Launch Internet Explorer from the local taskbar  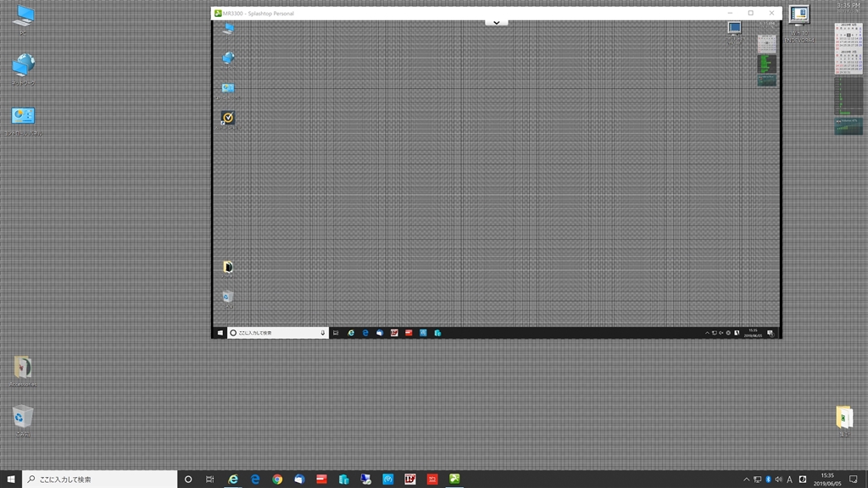pyautogui.click(x=233, y=480)
